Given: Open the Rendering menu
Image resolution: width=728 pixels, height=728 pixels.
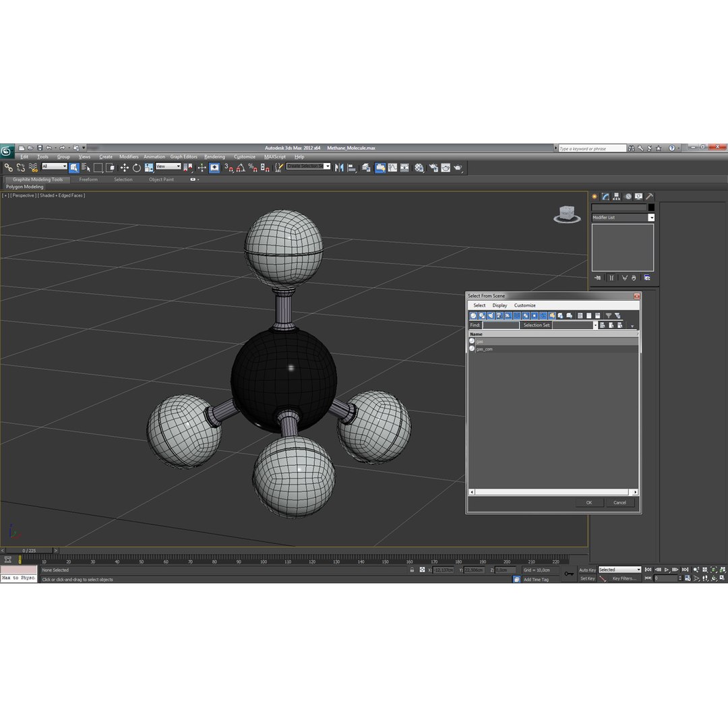Looking at the screenshot, I should (214, 157).
